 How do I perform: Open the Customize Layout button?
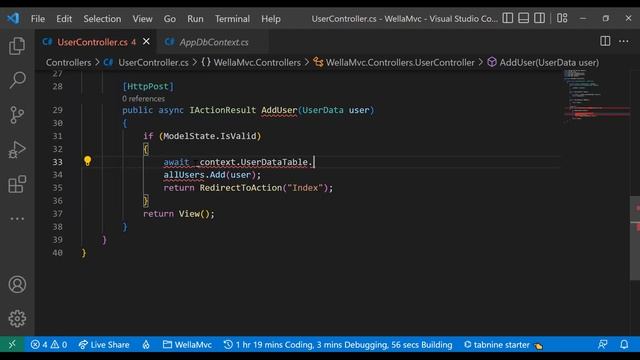point(562,18)
